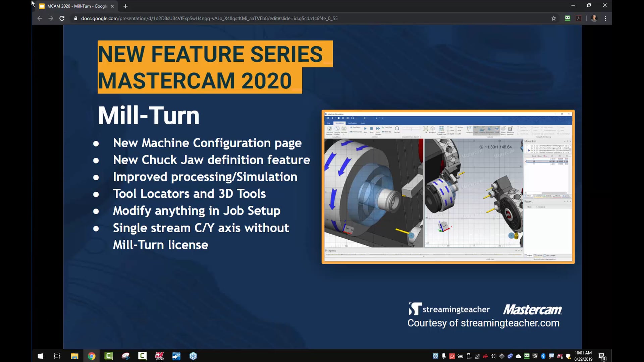Image resolution: width=644 pixels, height=362 pixels.
Task: Click the browser forward arrow
Action: pos(51,18)
